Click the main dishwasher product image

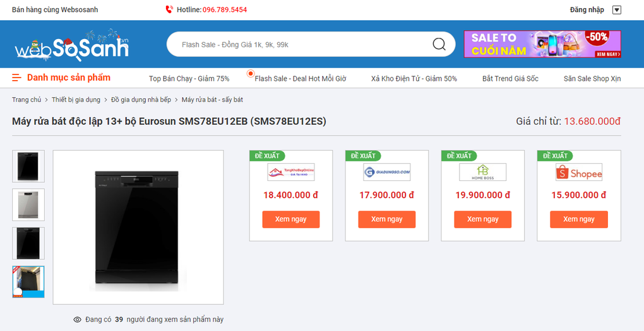pos(138,227)
